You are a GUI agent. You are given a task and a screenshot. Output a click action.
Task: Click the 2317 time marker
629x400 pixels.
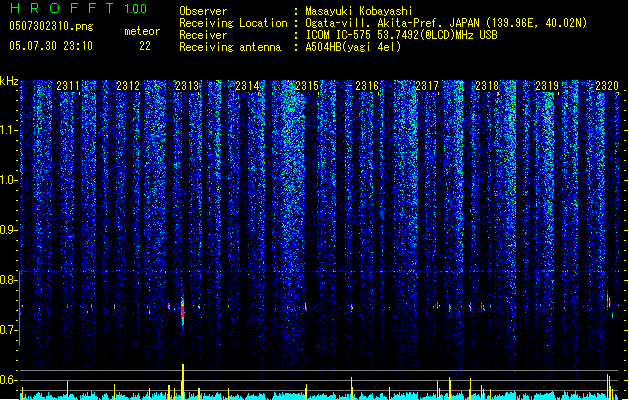[x=427, y=85]
